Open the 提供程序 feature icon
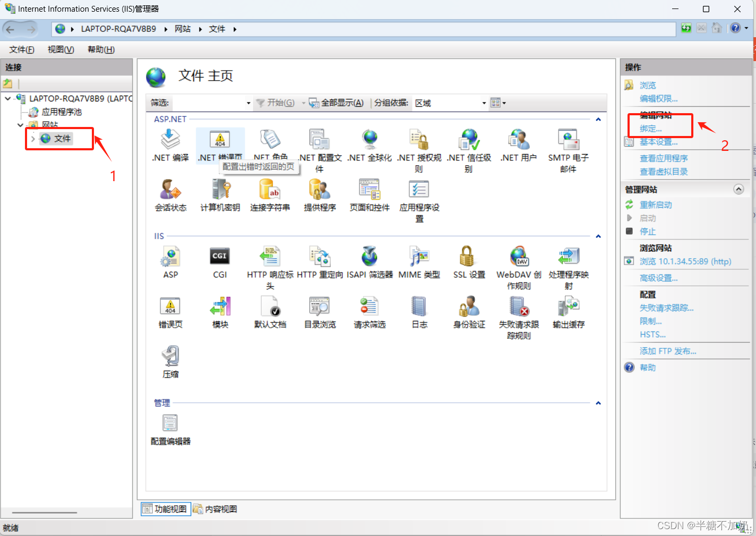Viewport: 756px width, 536px height. coord(320,189)
